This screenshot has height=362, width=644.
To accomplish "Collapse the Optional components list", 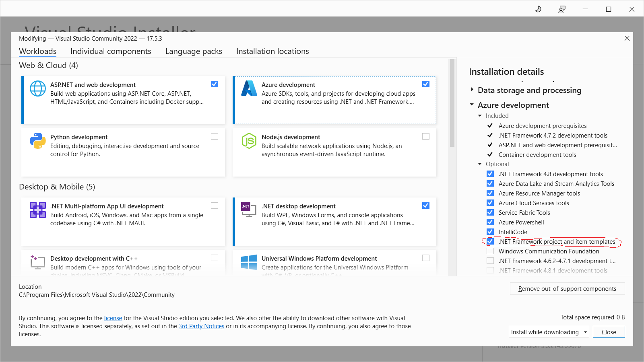I will coord(480,164).
